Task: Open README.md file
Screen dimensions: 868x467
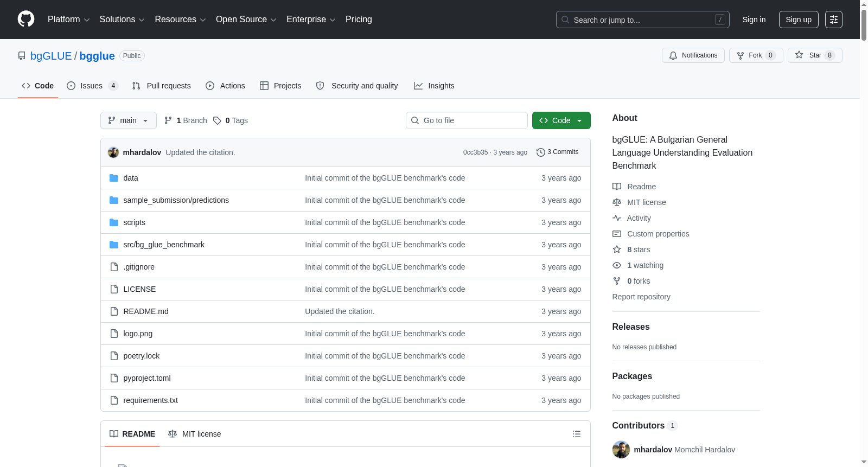Action: point(146,311)
